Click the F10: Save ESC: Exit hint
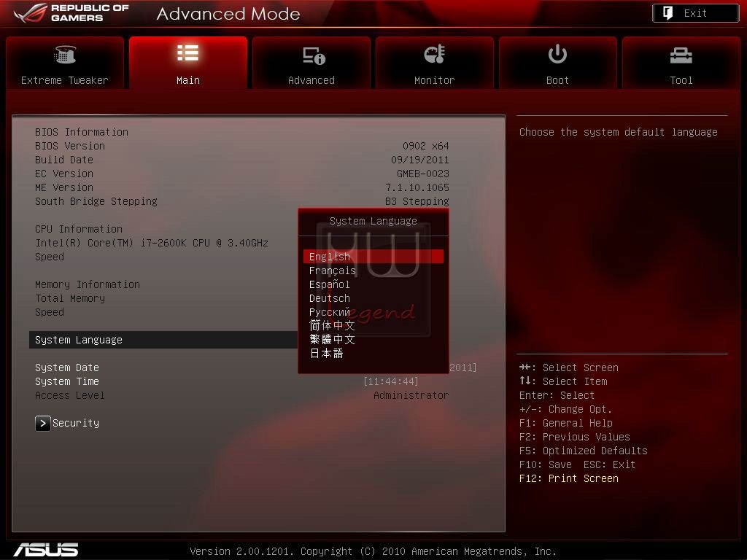Viewport: 747px width, 560px height. 578,464
